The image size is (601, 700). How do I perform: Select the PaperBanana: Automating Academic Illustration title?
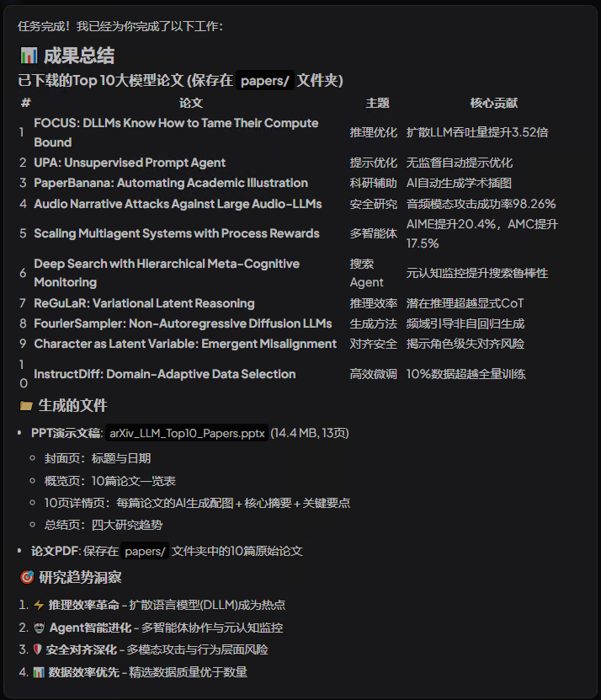[171, 183]
